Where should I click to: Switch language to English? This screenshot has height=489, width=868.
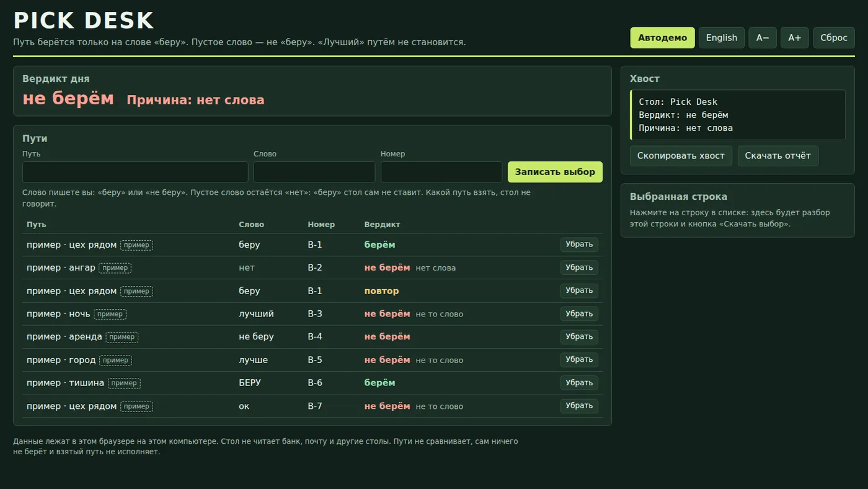point(722,38)
